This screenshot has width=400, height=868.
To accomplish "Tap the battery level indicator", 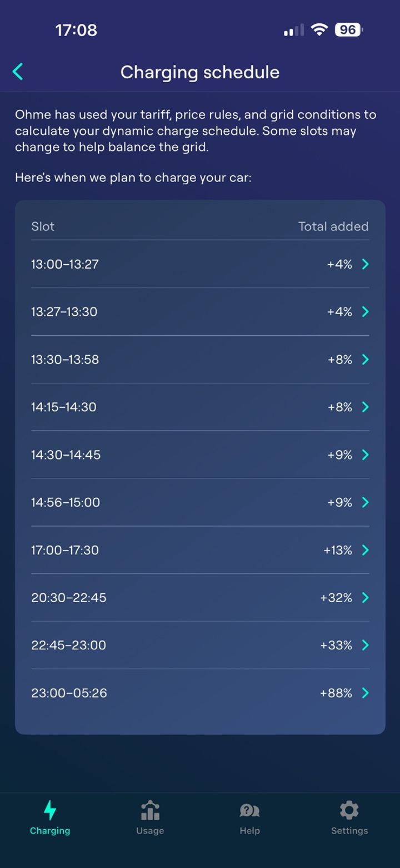I will point(348,29).
